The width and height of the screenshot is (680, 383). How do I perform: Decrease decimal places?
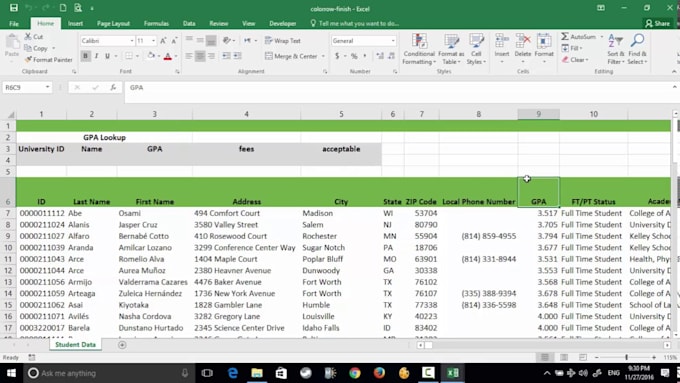392,56
